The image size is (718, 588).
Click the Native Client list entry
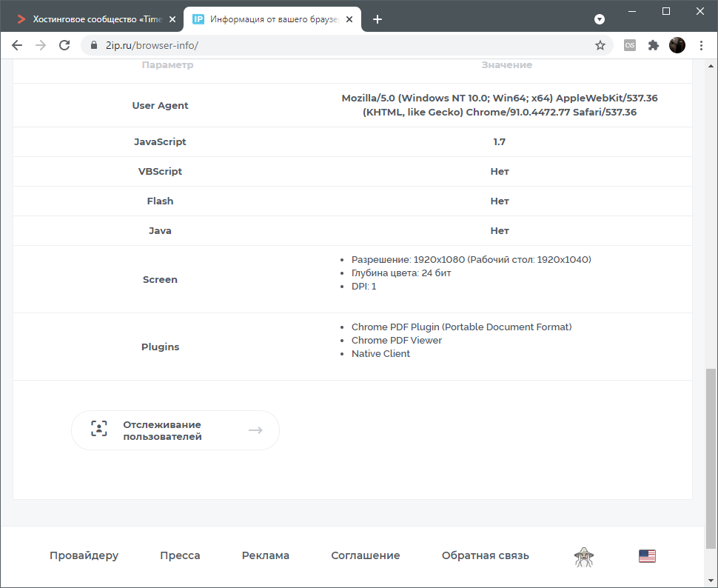[380, 354]
